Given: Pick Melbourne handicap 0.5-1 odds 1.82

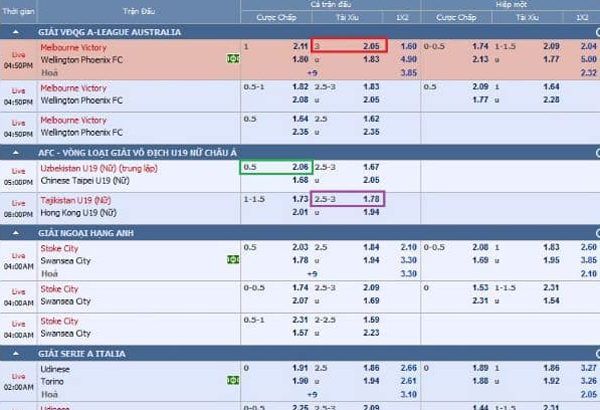Looking at the screenshot, I should point(300,87).
